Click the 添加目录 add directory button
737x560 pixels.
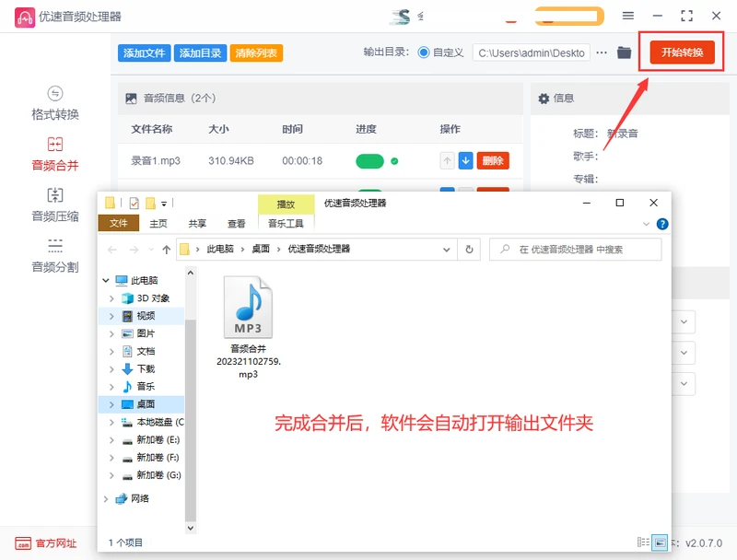point(200,53)
